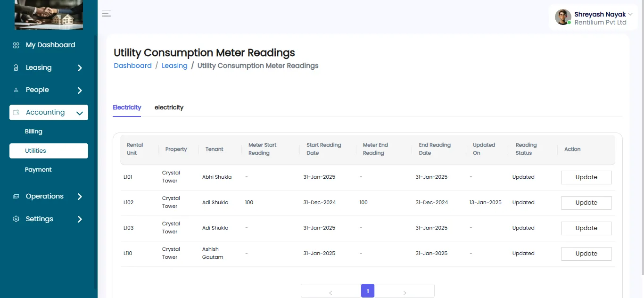Screen dimensions: 644x298
Task: Click the company logo image in sidebar
Action: click(49, 15)
